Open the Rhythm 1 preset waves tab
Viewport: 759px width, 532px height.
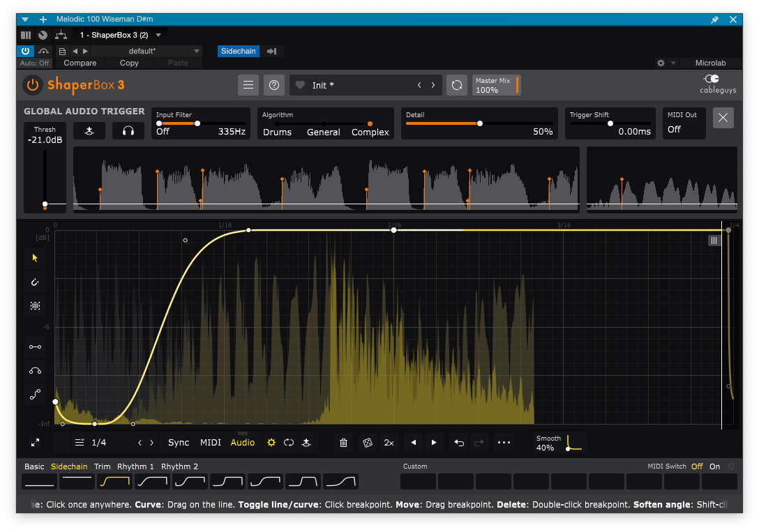[135, 466]
